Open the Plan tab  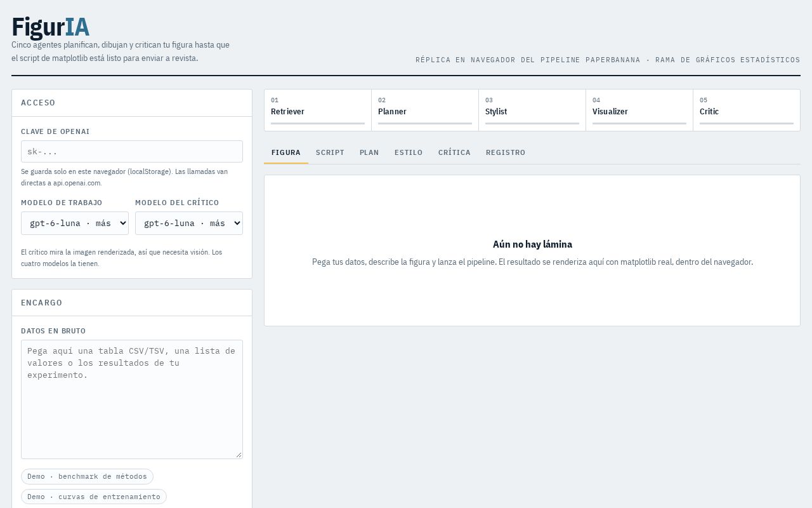click(x=369, y=152)
